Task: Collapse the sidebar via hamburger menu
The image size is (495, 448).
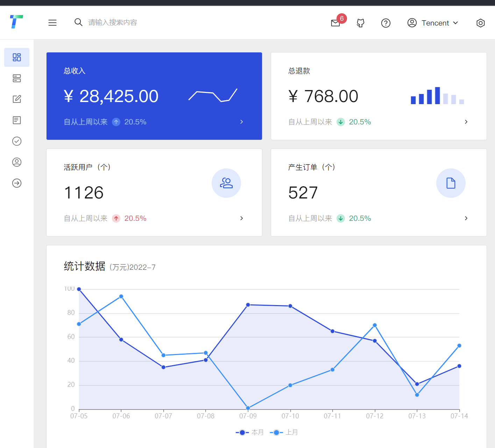Action: point(52,22)
